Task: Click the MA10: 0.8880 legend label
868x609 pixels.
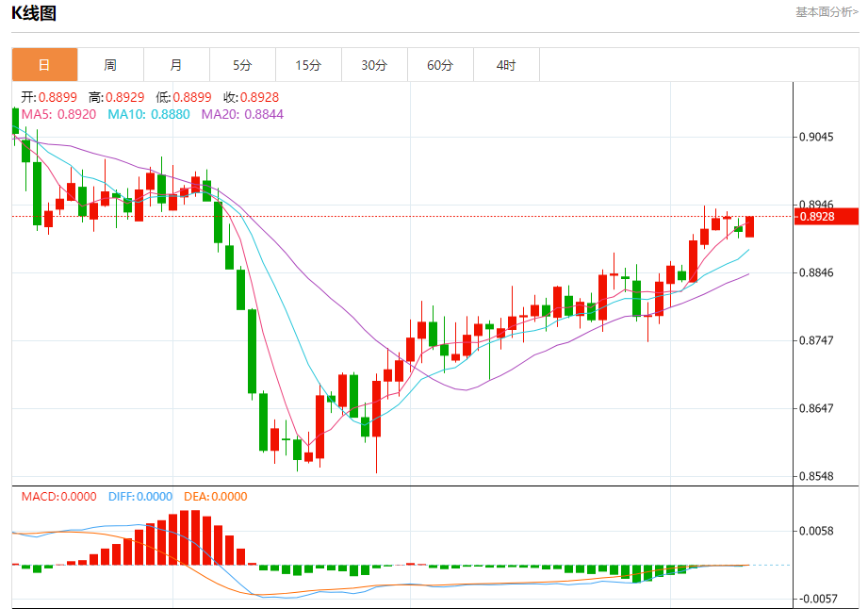Action: click(x=149, y=115)
